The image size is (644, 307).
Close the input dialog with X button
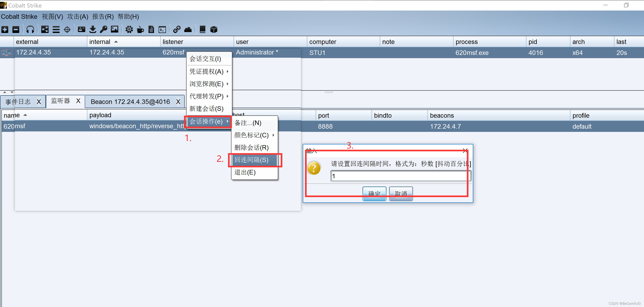pos(465,151)
